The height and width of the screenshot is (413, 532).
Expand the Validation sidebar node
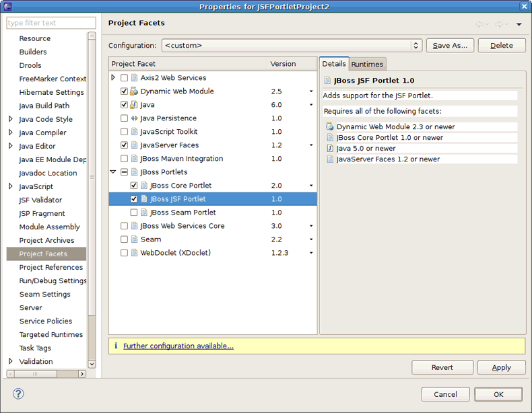pyautogui.click(x=11, y=361)
